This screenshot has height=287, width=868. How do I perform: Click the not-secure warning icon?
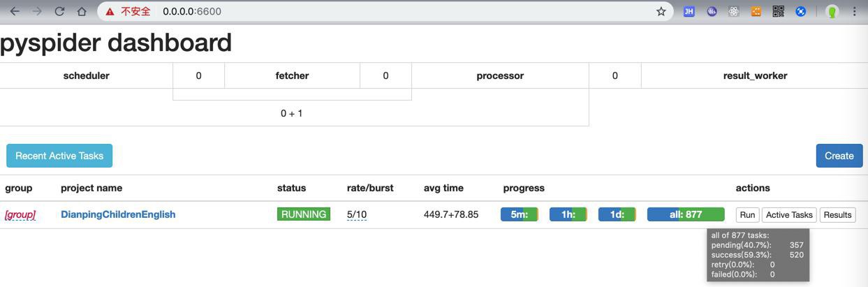pos(110,11)
